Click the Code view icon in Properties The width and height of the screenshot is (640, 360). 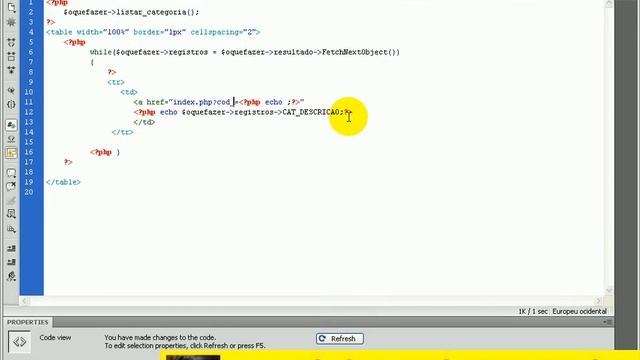click(x=19, y=342)
